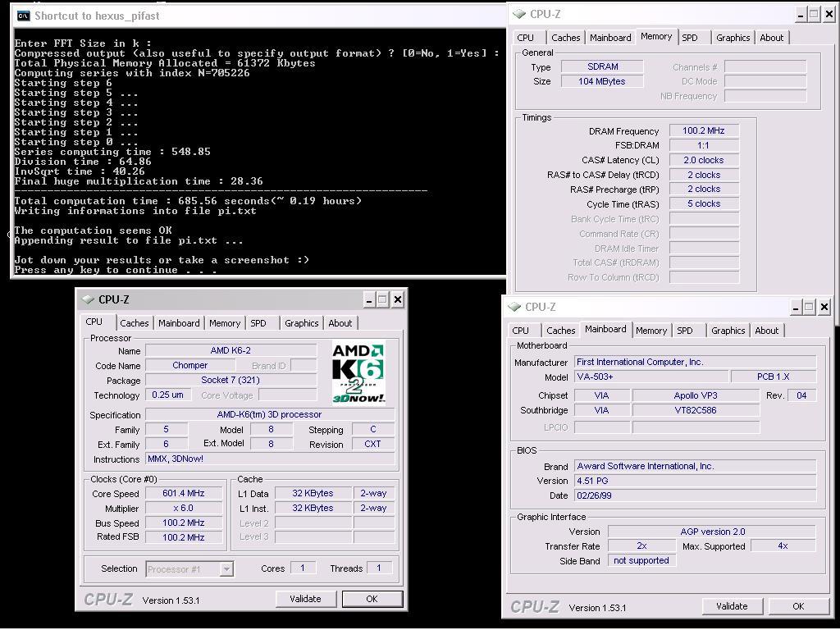
Task: Click the L1 Data 32 KBytes value
Action: 313,493
